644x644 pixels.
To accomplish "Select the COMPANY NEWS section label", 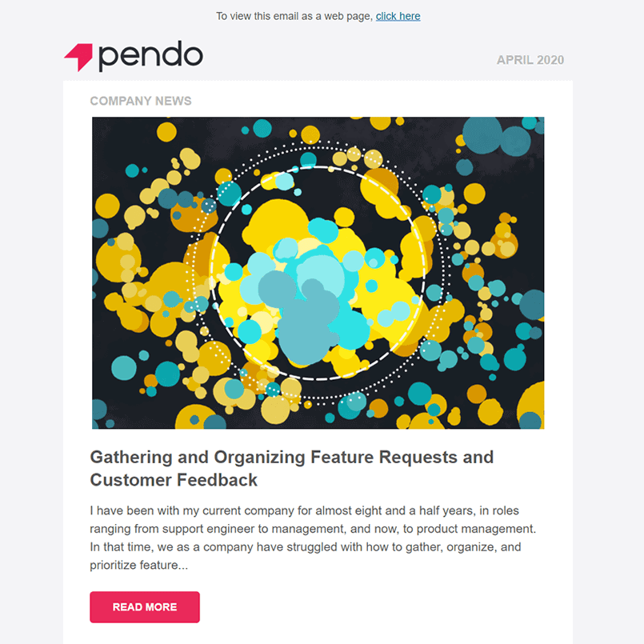I will coord(141,101).
